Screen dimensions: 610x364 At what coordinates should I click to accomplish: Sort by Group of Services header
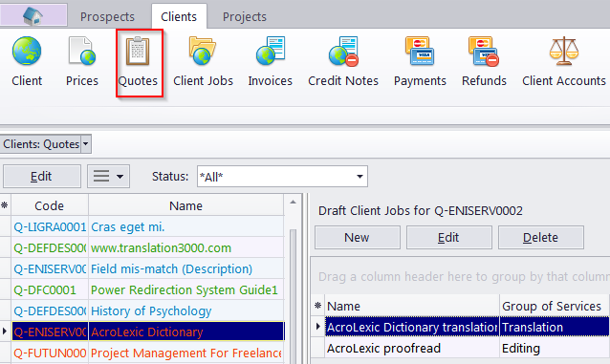click(555, 306)
